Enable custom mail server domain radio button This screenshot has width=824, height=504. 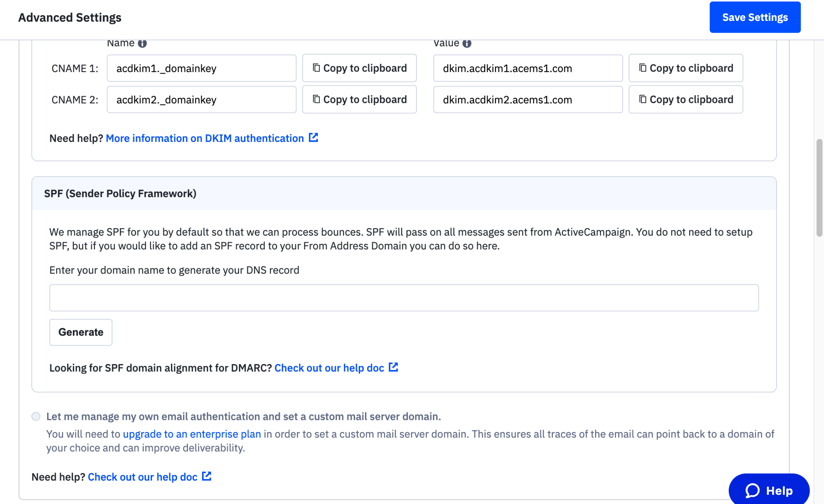pos(36,416)
